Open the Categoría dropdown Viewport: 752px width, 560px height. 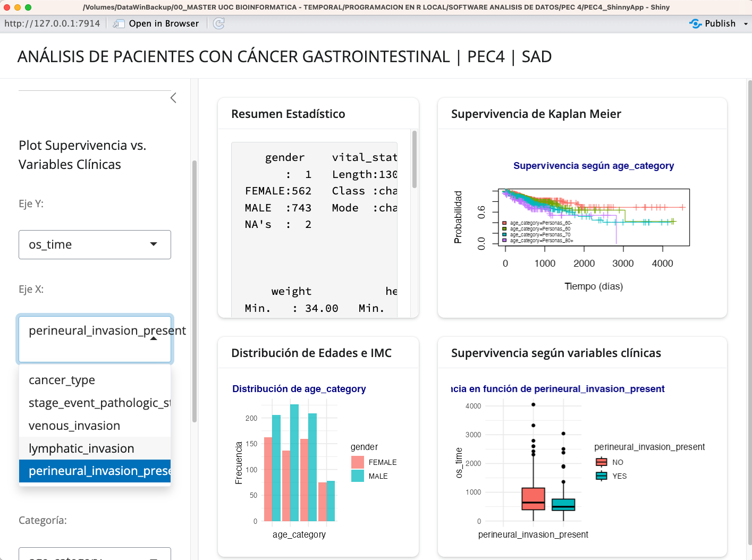[x=95, y=556]
